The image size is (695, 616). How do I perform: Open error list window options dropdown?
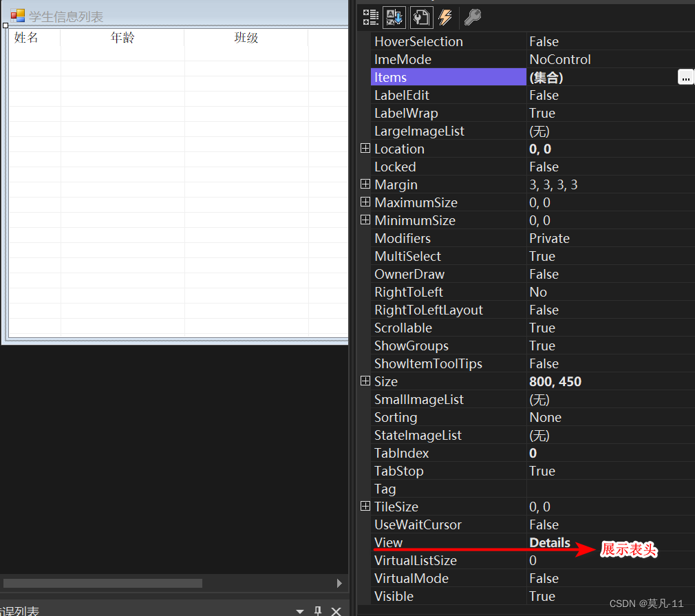(x=300, y=610)
